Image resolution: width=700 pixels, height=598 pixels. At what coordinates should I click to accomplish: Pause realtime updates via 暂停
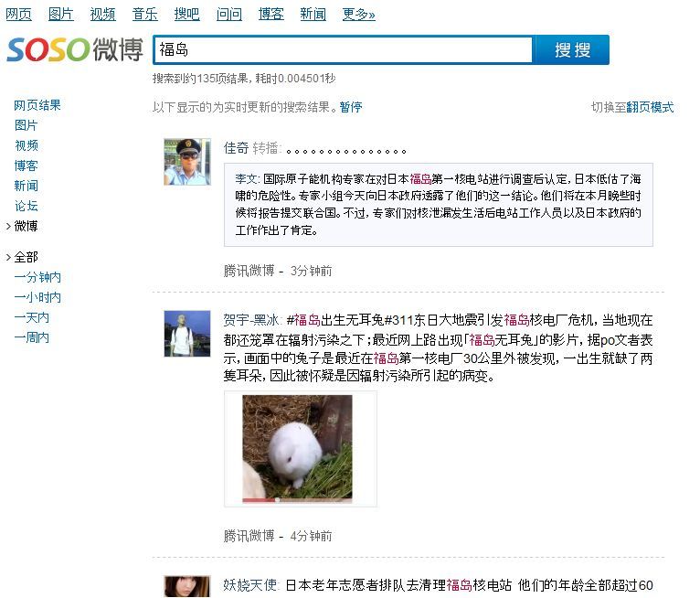tap(350, 107)
